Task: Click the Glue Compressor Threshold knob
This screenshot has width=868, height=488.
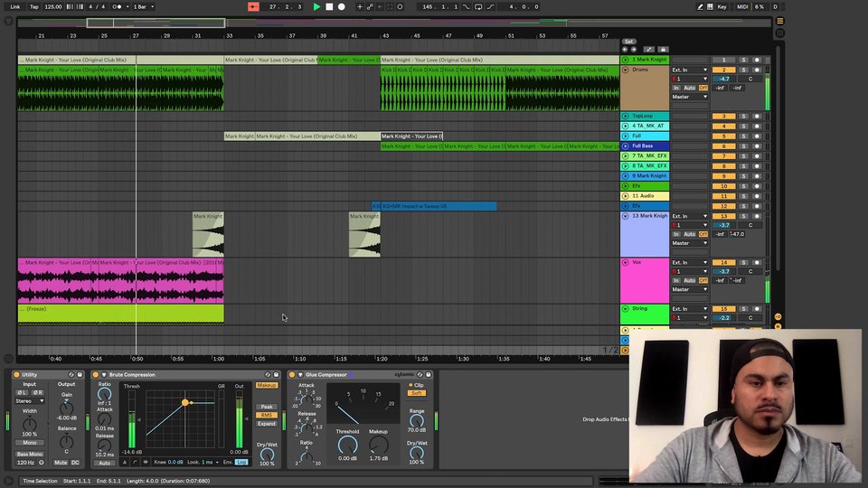Action: 347,445
